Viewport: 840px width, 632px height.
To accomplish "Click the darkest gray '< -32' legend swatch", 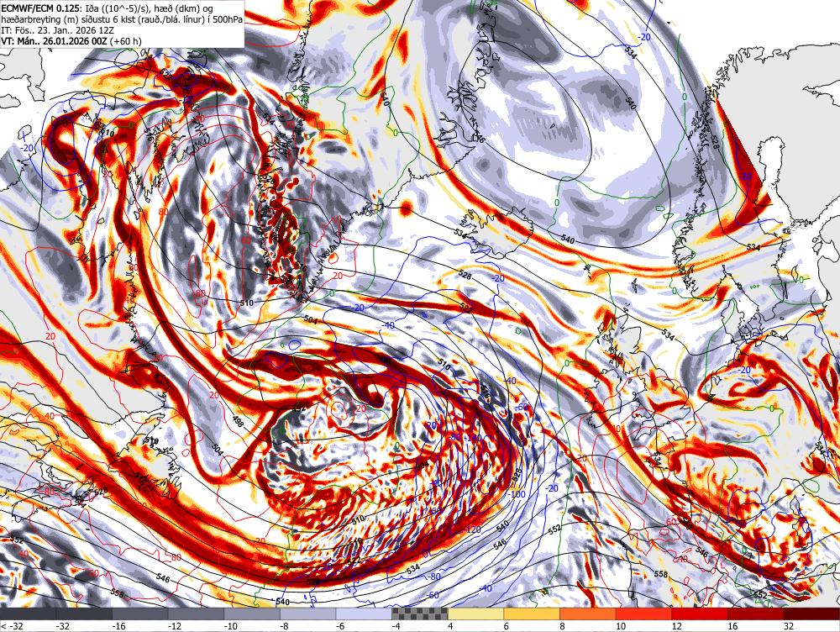I will click(x=28, y=614).
